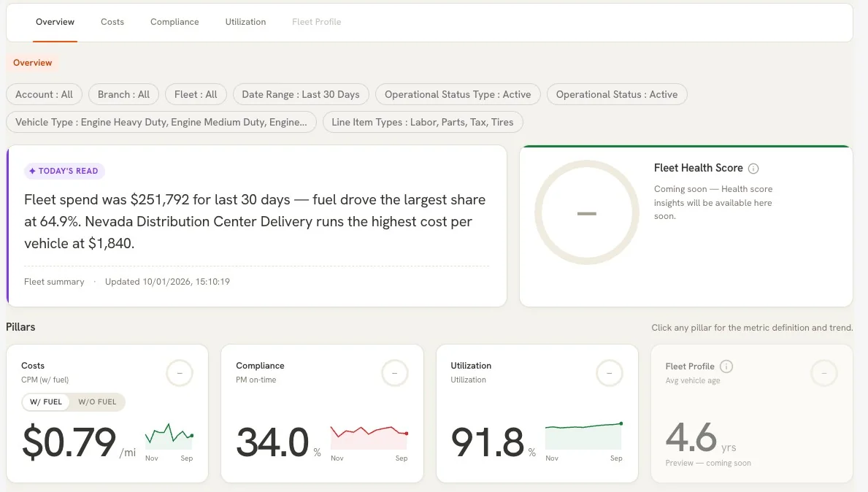Click the 91.8 utilization percentage value
The height and width of the screenshot is (492, 868).
pyautogui.click(x=487, y=442)
